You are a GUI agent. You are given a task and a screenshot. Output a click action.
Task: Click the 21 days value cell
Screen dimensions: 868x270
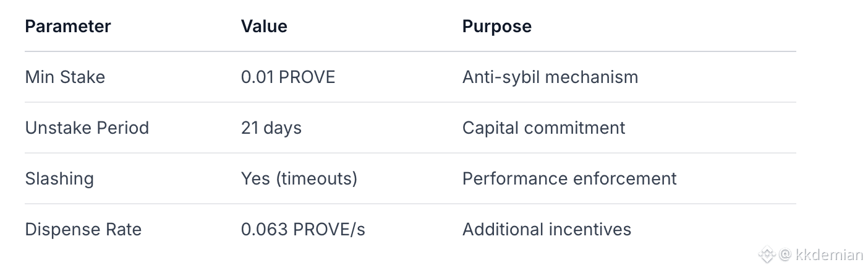pyautogui.click(x=271, y=128)
